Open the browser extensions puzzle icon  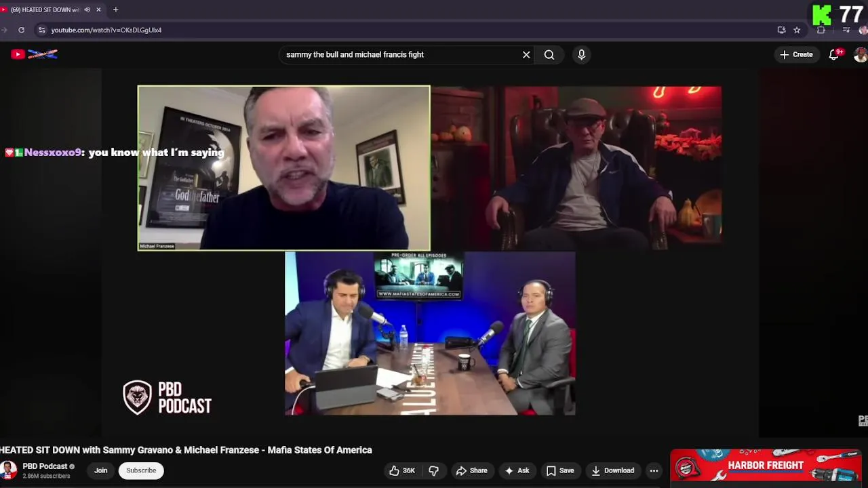tap(821, 30)
